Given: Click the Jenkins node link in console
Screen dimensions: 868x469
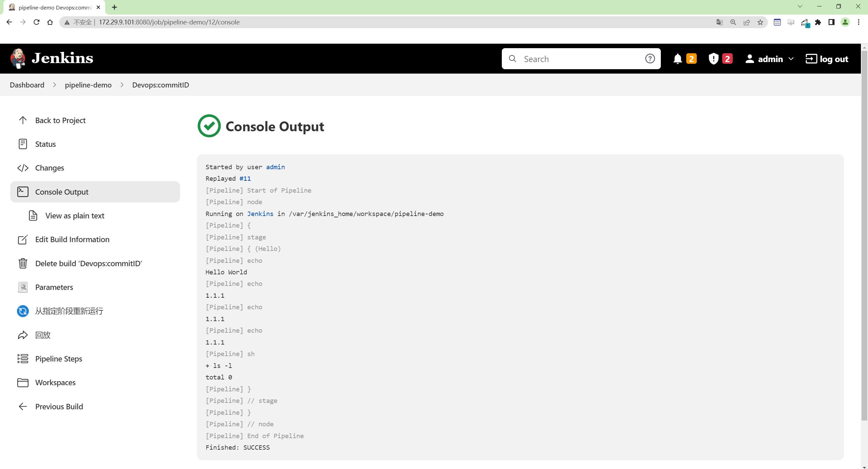Looking at the screenshot, I should coord(260,214).
